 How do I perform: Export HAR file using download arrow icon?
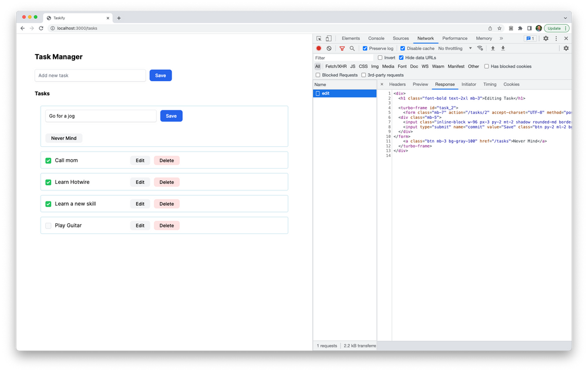pyautogui.click(x=502, y=48)
